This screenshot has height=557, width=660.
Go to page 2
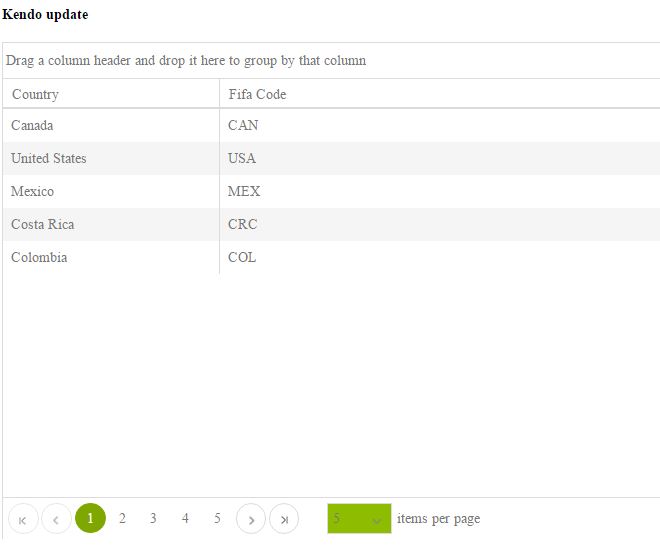(x=122, y=518)
